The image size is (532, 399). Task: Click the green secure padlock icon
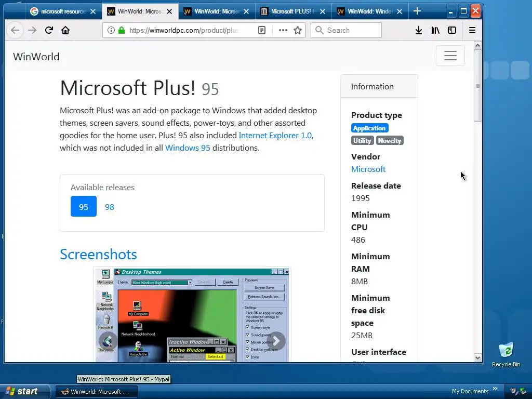pos(122,30)
